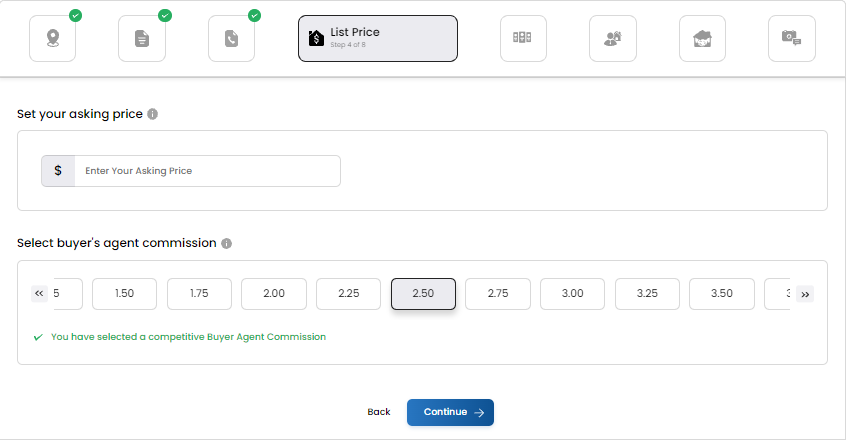Select the house handshake step icon
Image resolution: width=846 pixels, height=442 pixels.
(702, 38)
